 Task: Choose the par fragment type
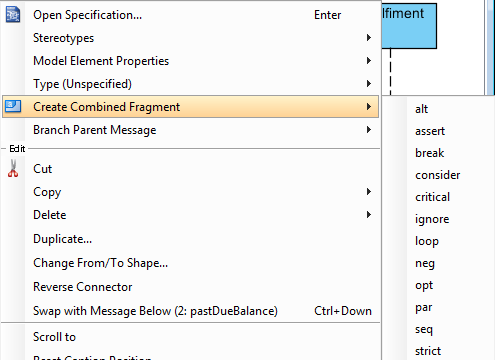[424, 307]
